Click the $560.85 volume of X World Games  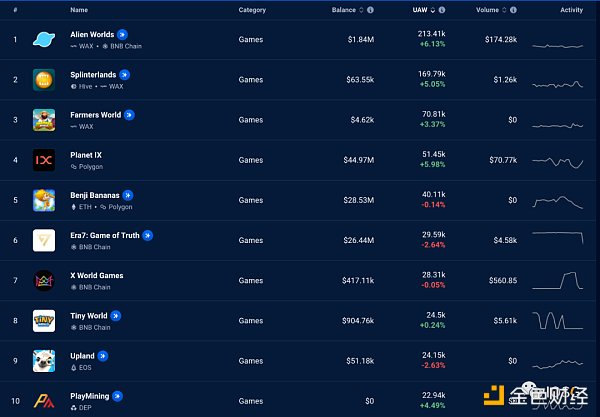(x=503, y=280)
